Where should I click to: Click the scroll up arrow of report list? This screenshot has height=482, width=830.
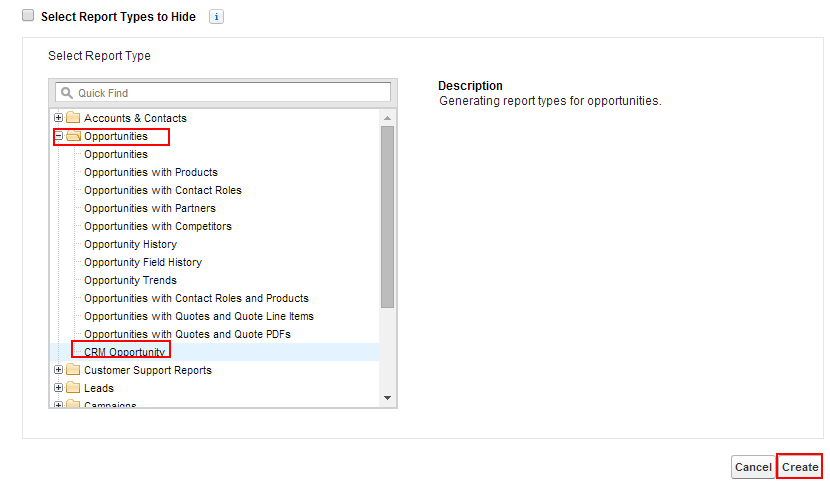(387, 118)
